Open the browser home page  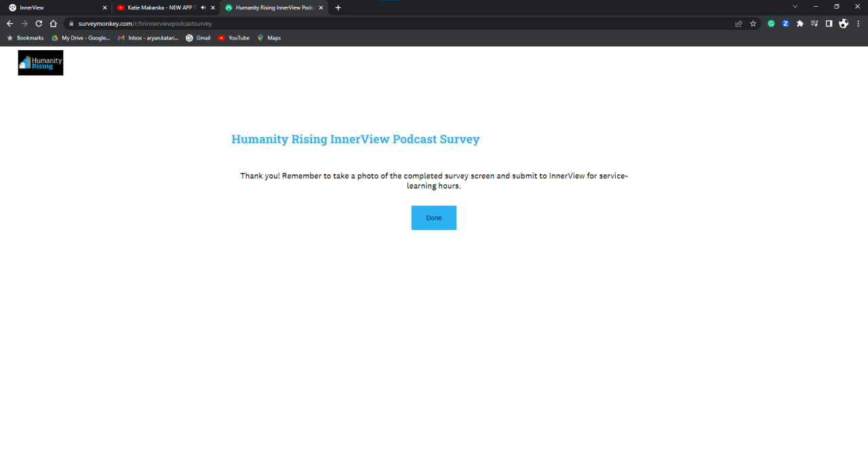coord(54,23)
